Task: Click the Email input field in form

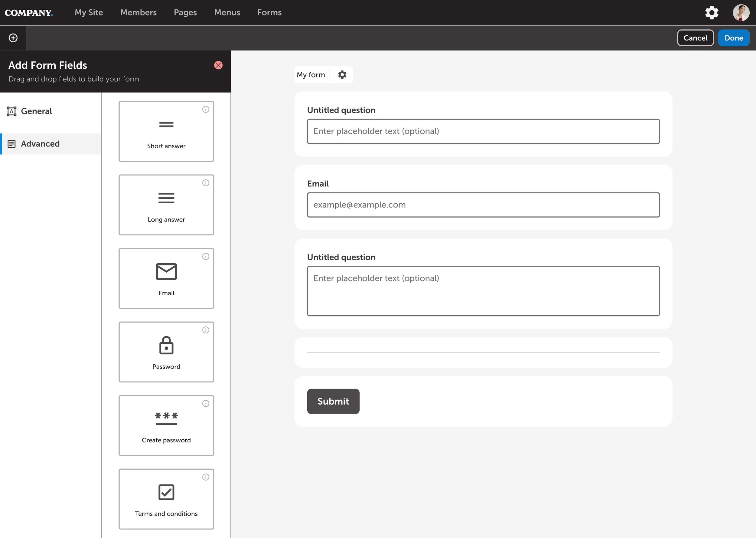Action: tap(483, 205)
